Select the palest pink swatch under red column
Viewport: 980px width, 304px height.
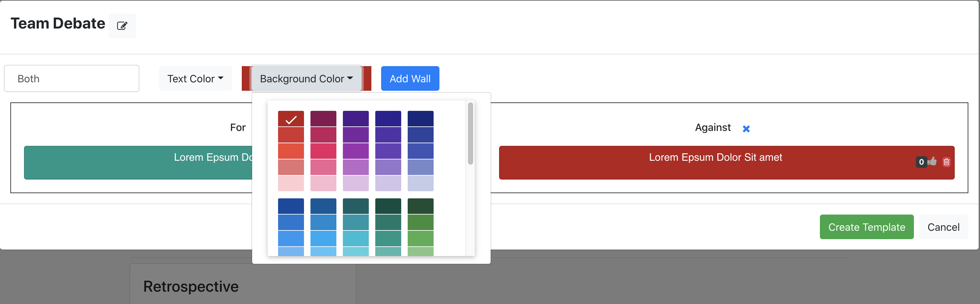coord(291,183)
